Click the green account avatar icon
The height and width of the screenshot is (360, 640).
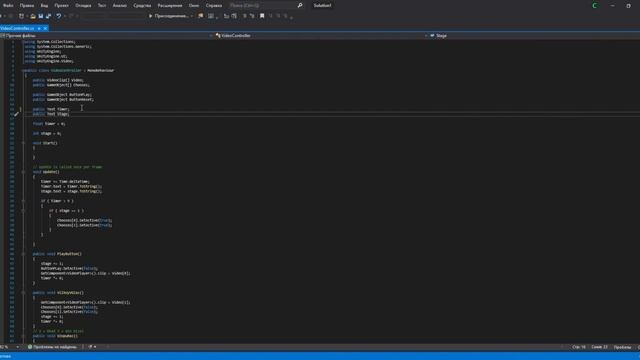click(x=595, y=6)
